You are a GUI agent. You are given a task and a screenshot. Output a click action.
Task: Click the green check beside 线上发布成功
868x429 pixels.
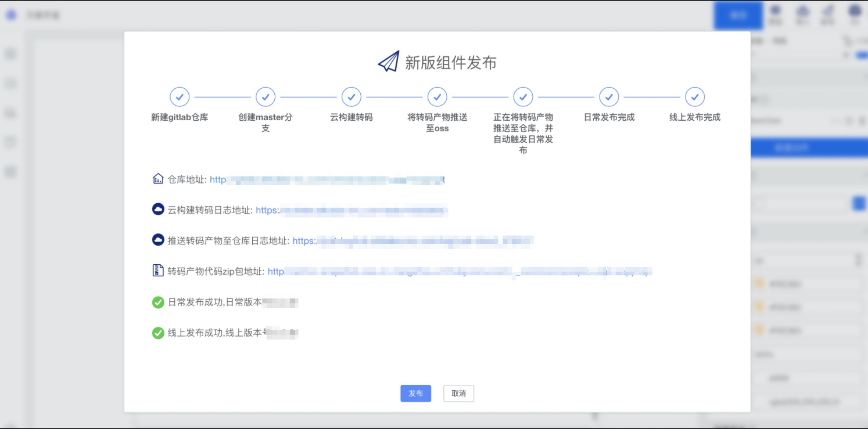(x=158, y=333)
